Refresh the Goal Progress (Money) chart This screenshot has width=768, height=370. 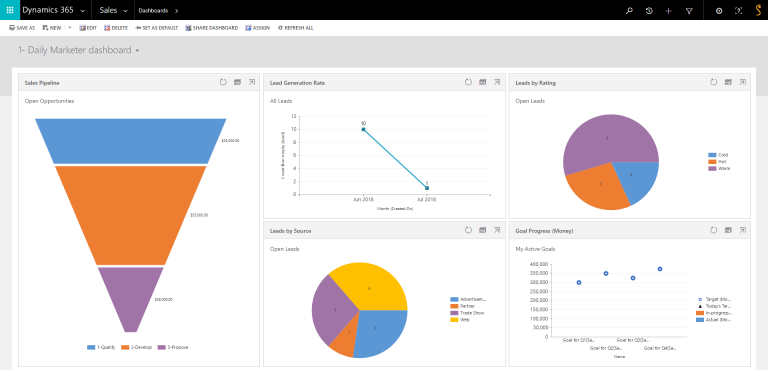[714, 230]
